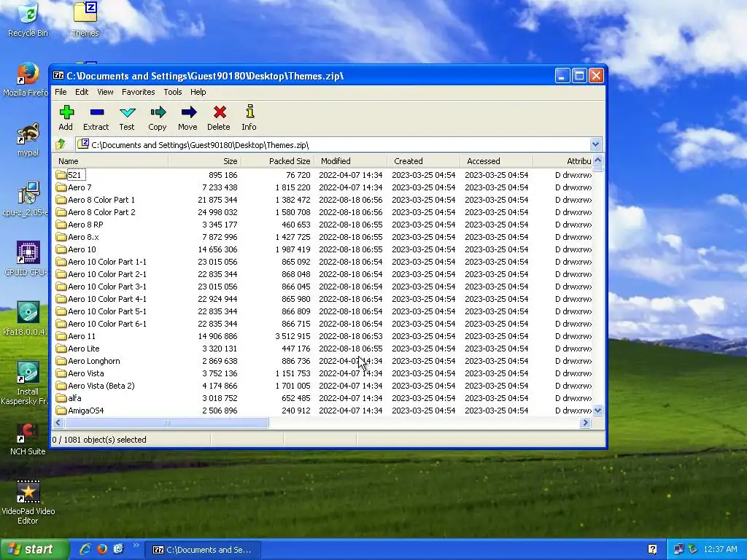The height and width of the screenshot is (560, 747).
Task: Select Themes zip desktop icon
Action: point(85,20)
